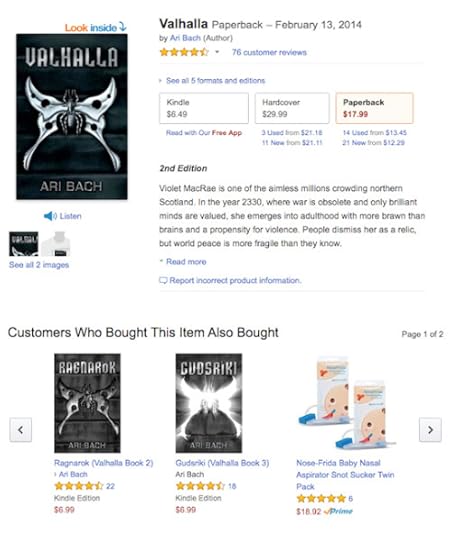452x540 pixels.
Task: Click Valhalla cover thumbnail image
Action: (x=24, y=244)
